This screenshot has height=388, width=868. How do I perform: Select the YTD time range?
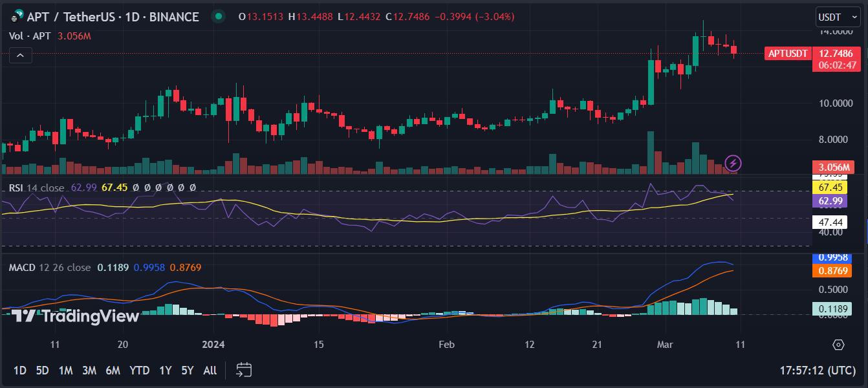point(139,371)
